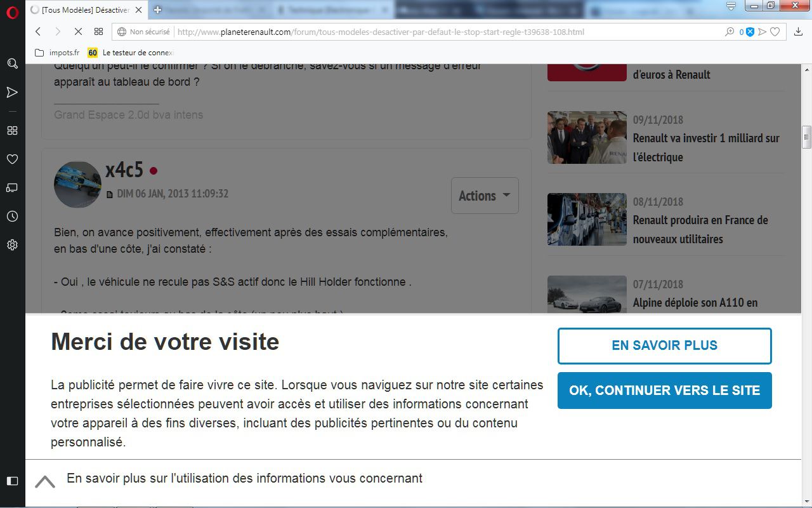
Task: Click OK, CONTINUER VERS LE SITE button
Action: pyautogui.click(x=665, y=390)
